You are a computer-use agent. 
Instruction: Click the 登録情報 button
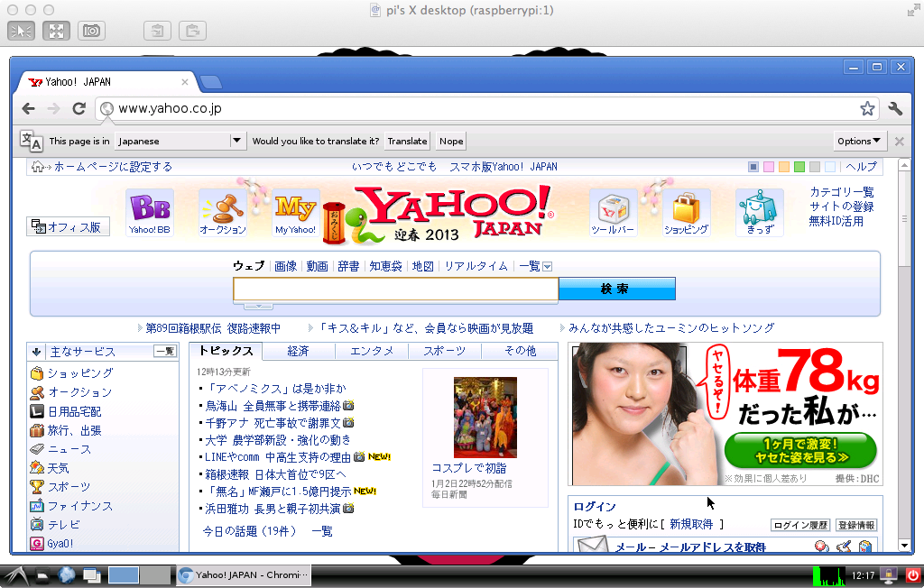856,525
